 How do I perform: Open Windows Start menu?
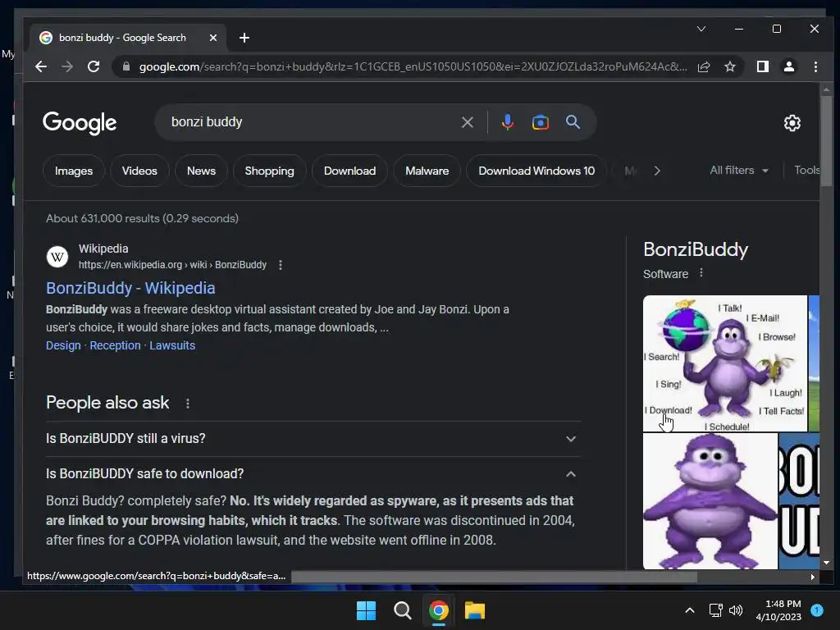366,610
